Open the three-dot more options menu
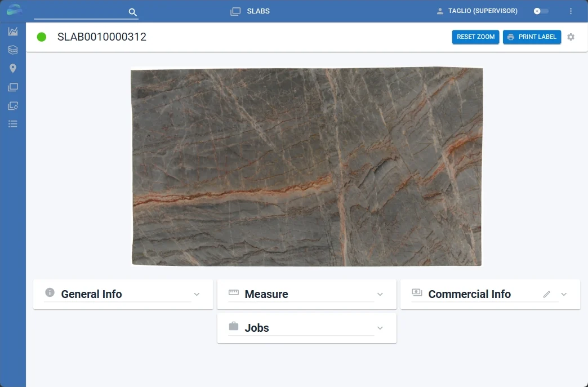 pyautogui.click(x=571, y=11)
